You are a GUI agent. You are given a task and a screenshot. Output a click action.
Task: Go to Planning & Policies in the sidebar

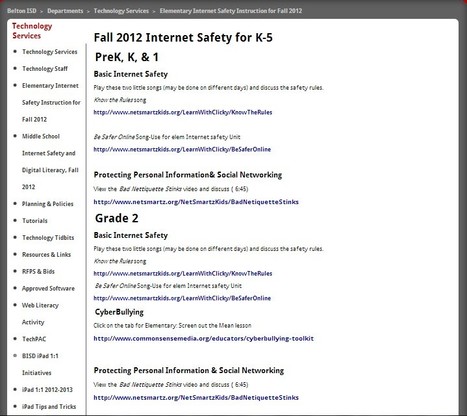tap(48, 204)
